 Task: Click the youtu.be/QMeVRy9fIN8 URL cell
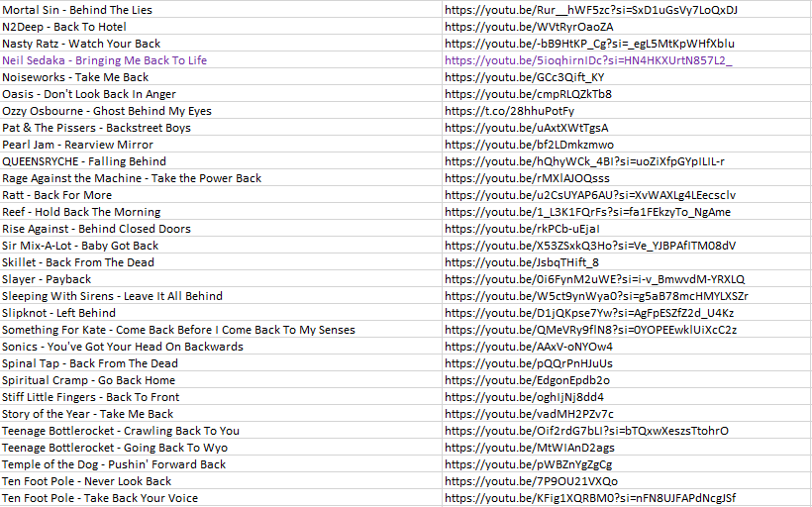(627, 330)
